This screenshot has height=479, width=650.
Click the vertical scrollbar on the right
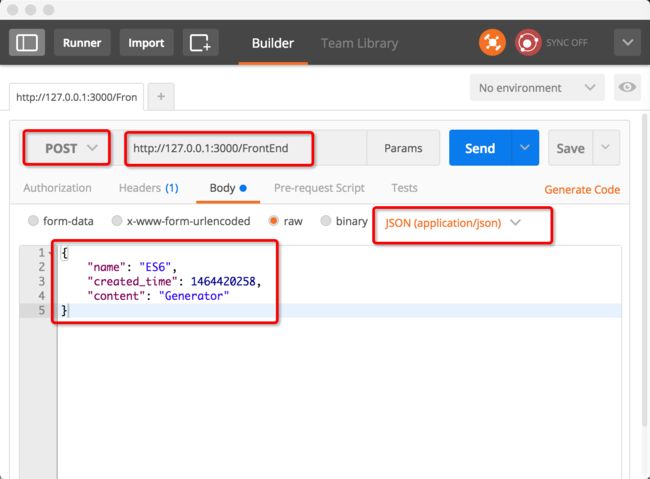tap(645, 270)
